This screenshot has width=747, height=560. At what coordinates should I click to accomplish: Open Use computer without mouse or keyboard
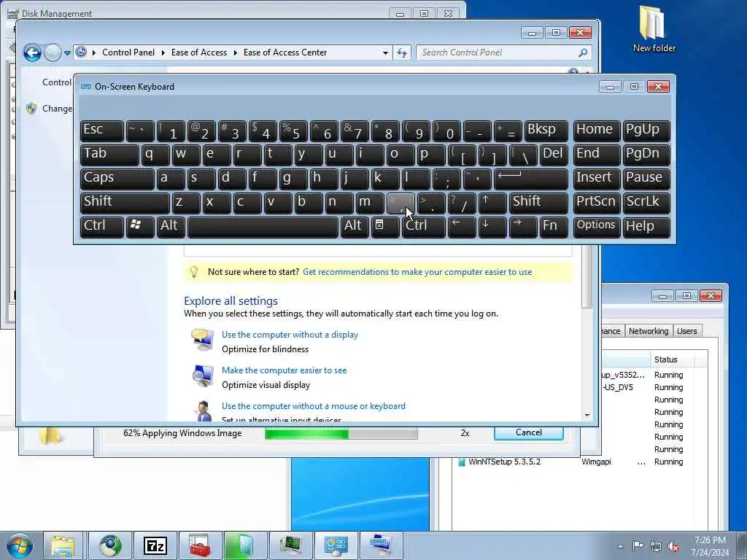pos(314,406)
